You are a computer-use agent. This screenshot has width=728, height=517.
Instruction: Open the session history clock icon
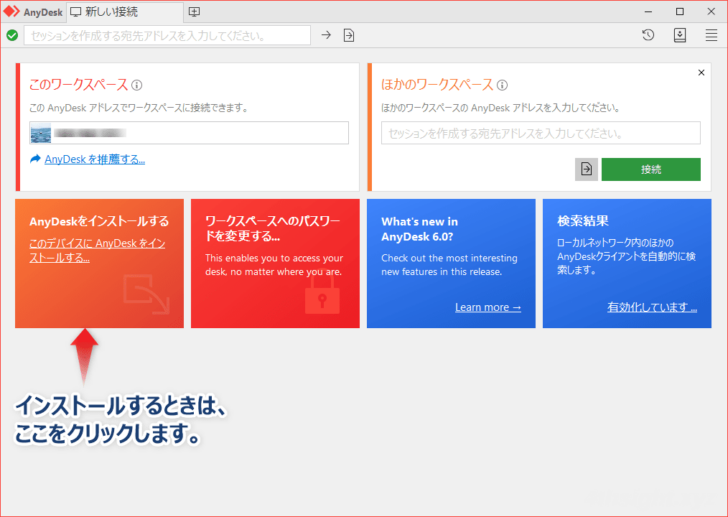[x=648, y=35]
